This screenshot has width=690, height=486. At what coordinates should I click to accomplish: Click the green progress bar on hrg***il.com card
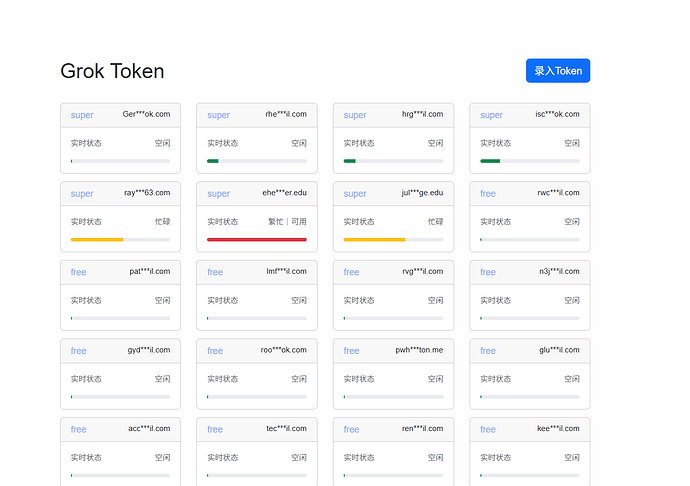tap(349, 161)
